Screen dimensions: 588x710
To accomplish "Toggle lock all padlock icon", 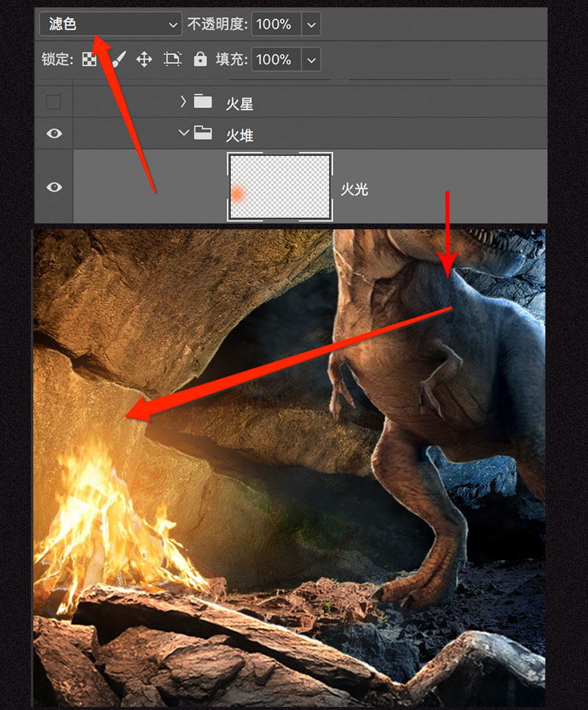I will tap(200, 60).
